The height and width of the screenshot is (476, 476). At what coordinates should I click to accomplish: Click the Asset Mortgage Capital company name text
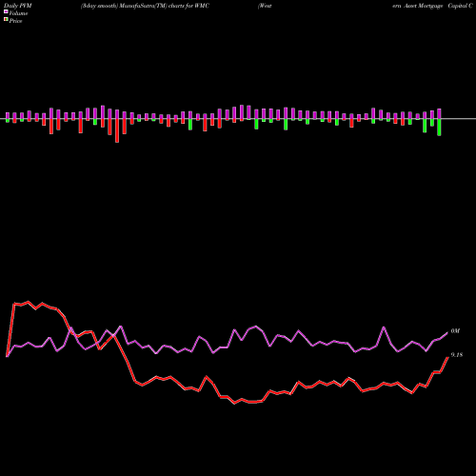(433, 6)
